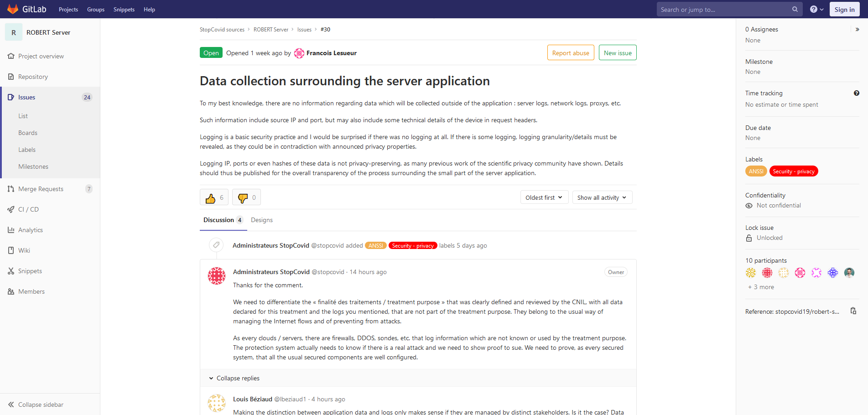Switch to the Discussion tab
Viewport: 868px width, 415px height.
[223, 220]
